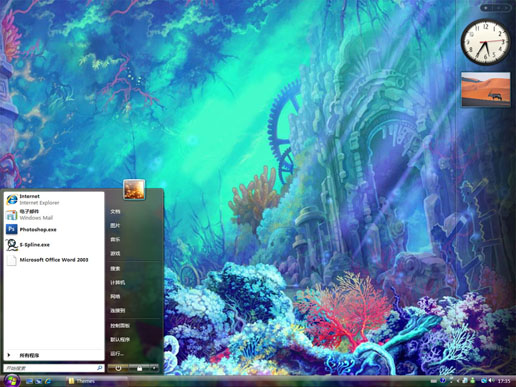Click the Start menu search box
Image resolution: width=516 pixels, height=387 pixels.
tap(54, 368)
